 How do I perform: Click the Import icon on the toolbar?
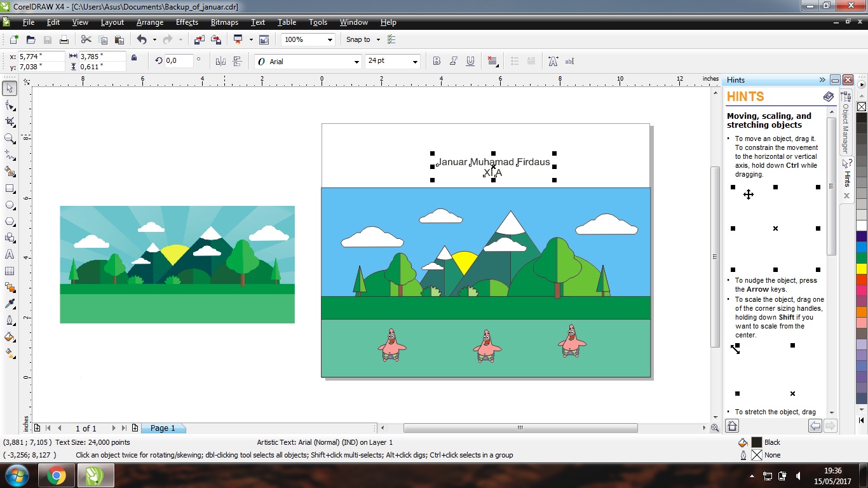(x=199, y=39)
